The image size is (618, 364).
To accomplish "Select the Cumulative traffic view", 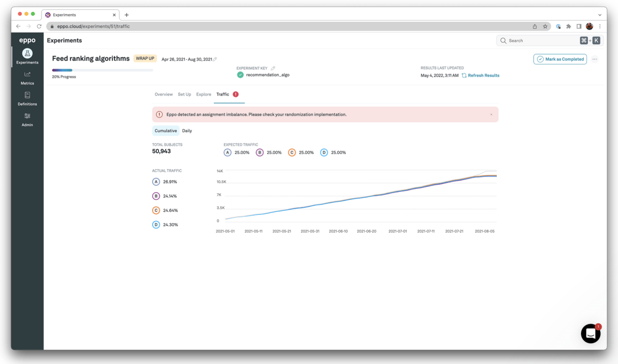I will click(166, 131).
